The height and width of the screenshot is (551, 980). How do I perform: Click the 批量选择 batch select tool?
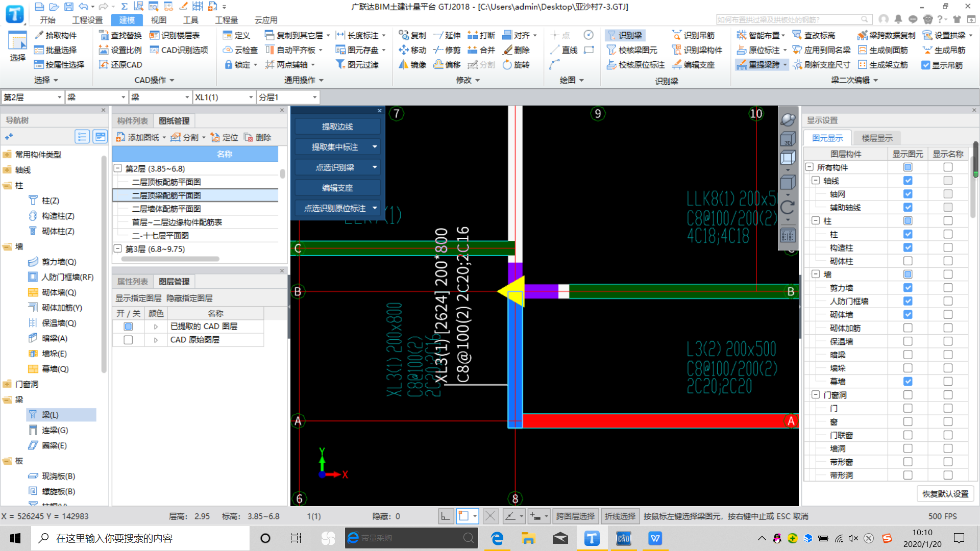click(x=55, y=50)
